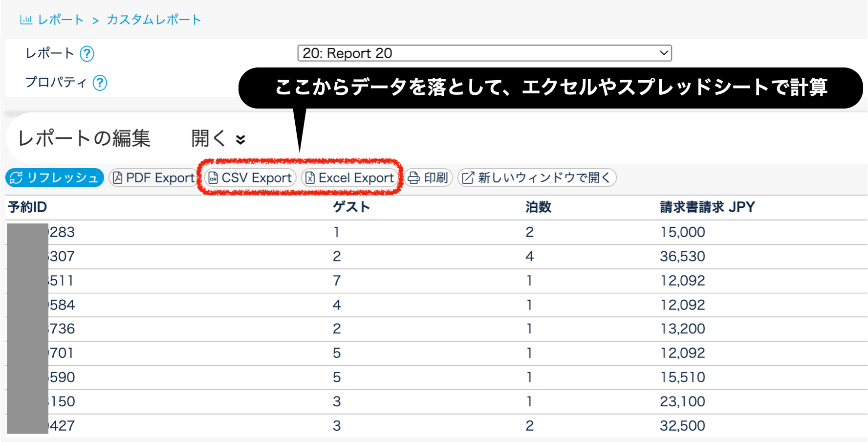Sort by 請求書請求 JPY column header
This screenshot has height=442, width=868.
click(707, 207)
